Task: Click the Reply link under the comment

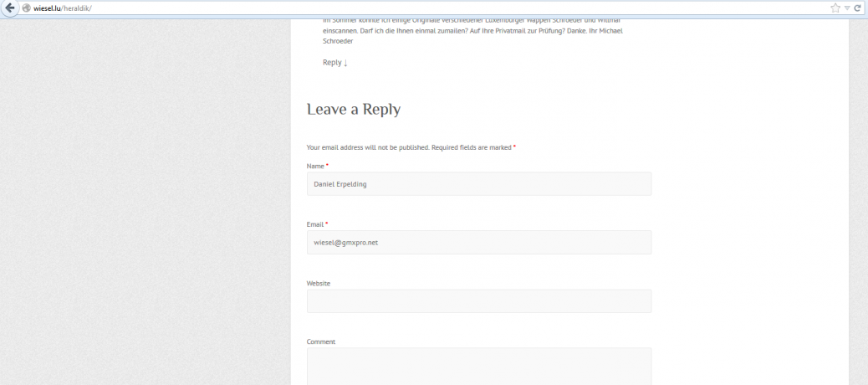Action: click(332, 62)
